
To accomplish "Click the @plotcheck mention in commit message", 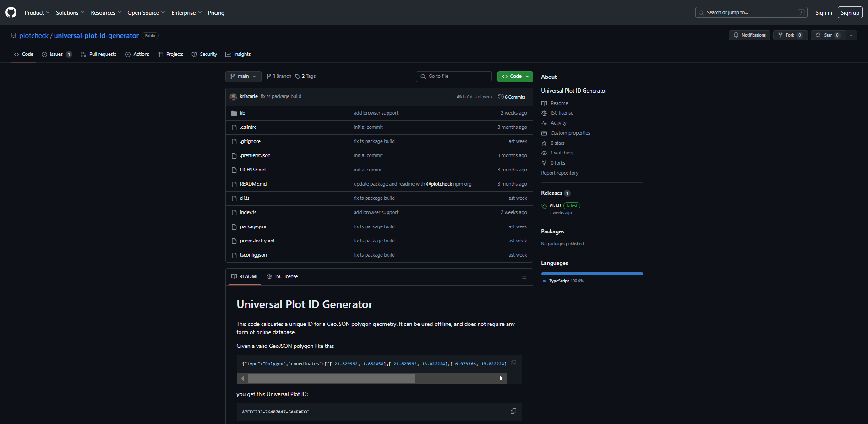I will pos(439,184).
